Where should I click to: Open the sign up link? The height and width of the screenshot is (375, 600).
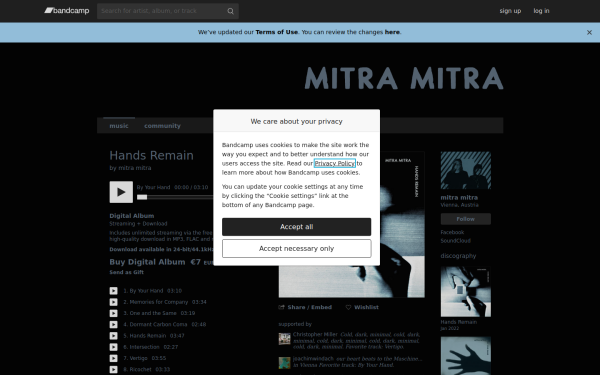point(510,11)
